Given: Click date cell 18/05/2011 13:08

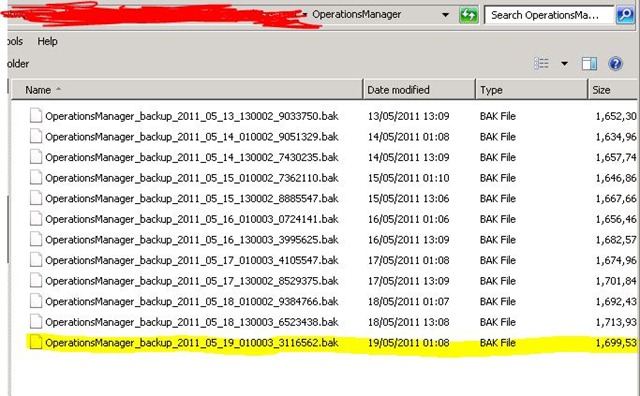Looking at the screenshot, I should coord(409,323).
